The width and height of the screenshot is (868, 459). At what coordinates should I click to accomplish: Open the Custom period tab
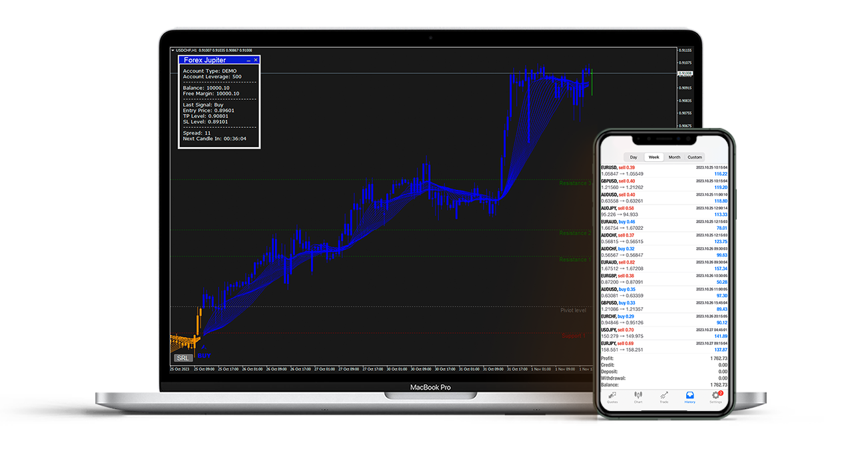(x=695, y=157)
